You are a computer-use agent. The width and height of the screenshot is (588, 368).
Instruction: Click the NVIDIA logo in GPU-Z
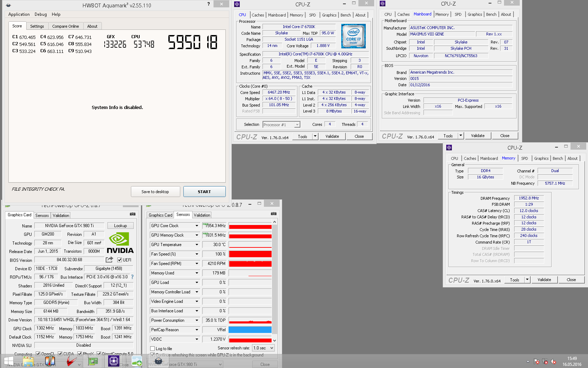point(120,243)
